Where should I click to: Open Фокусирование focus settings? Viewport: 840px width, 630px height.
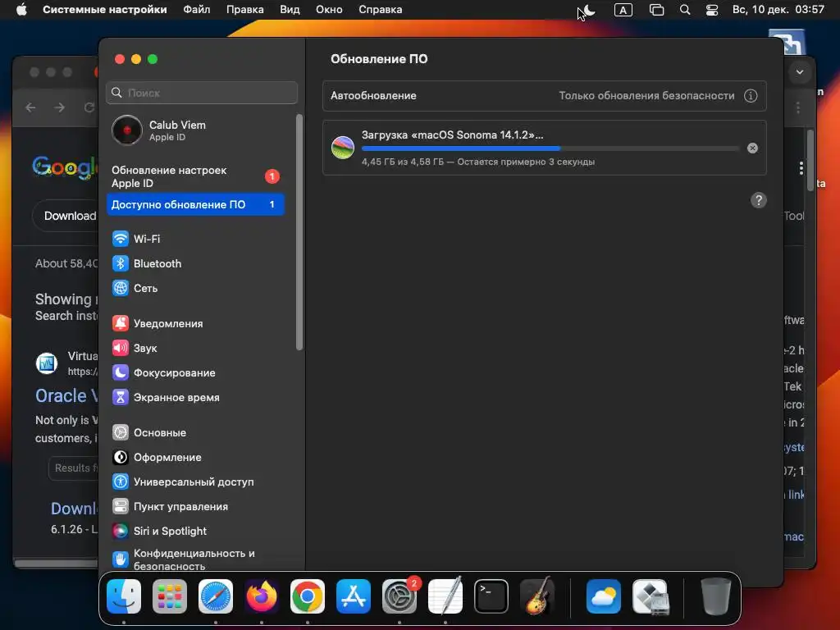(x=164, y=372)
